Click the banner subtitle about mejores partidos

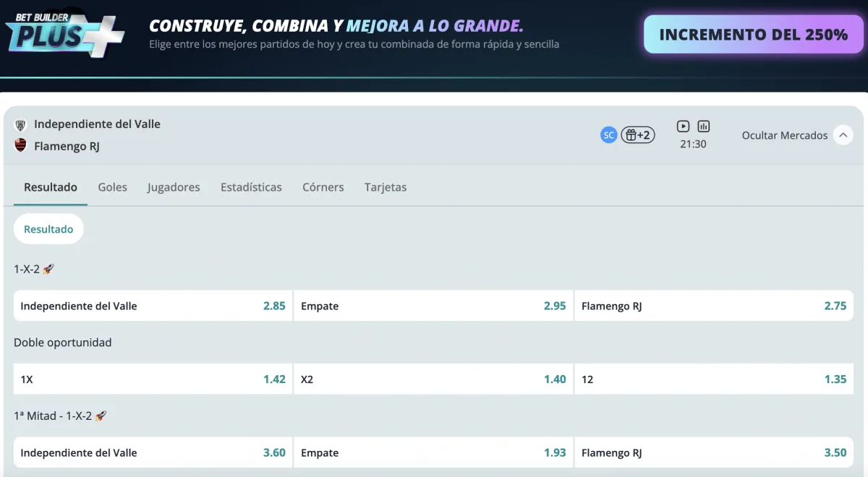354,44
